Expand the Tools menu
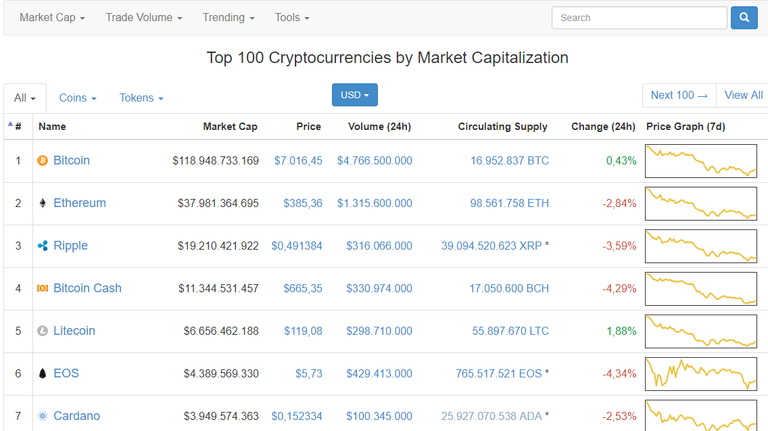Image resolution: width=768 pixels, height=431 pixels. tap(292, 18)
